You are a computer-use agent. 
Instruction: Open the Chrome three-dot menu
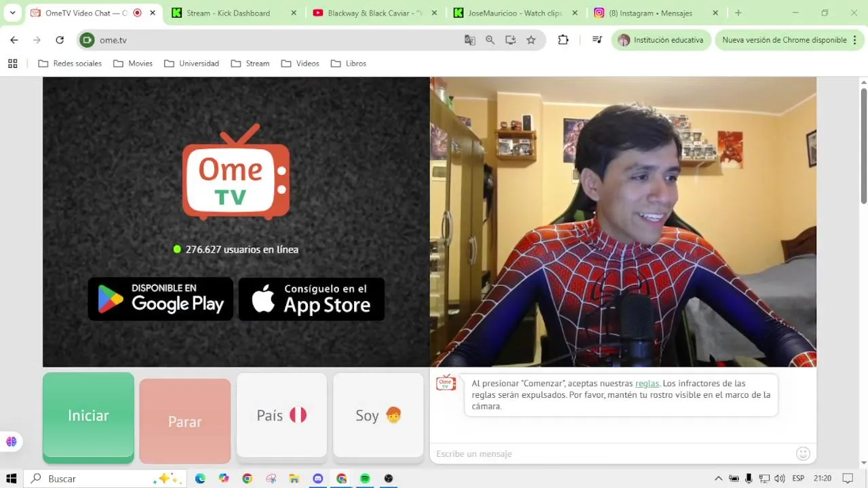(x=855, y=40)
